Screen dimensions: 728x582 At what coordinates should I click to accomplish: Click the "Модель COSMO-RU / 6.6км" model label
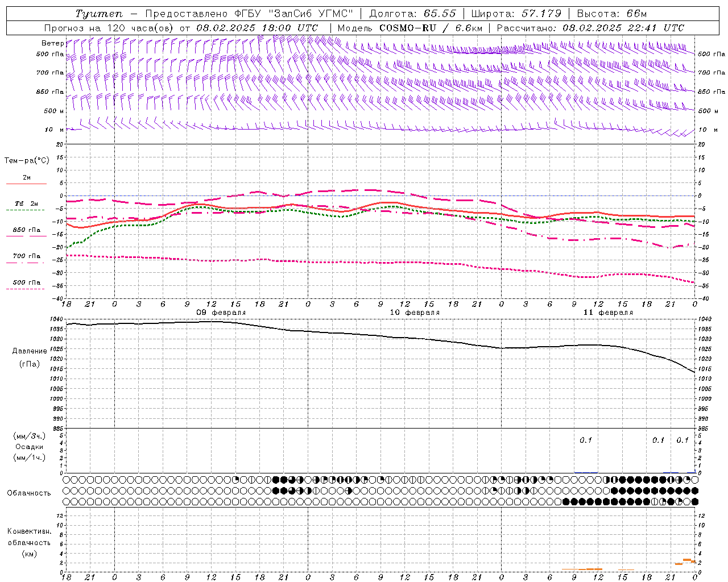(410, 28)
